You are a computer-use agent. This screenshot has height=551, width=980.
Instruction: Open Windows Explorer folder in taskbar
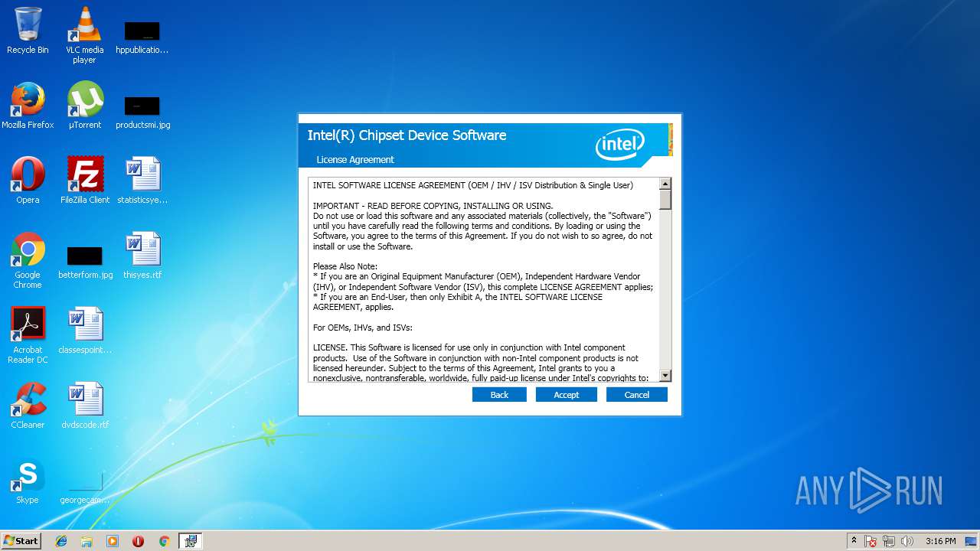click(x=87, y=541)
